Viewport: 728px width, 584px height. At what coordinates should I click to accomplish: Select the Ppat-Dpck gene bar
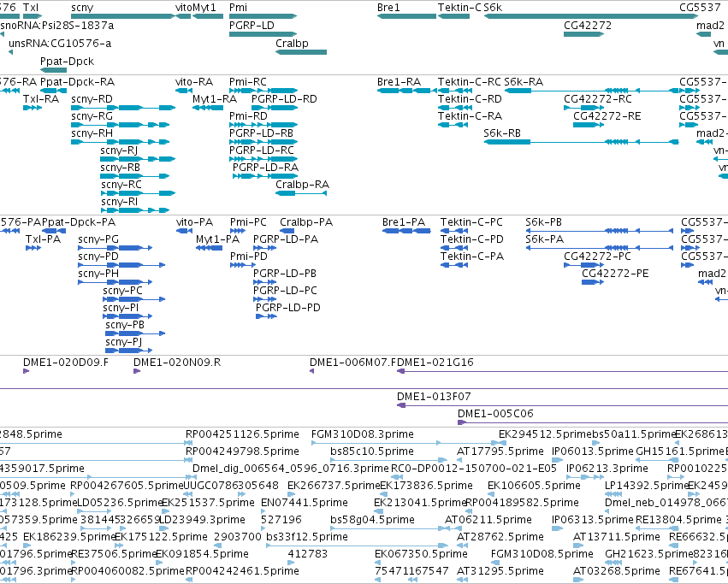click(53, 70)
